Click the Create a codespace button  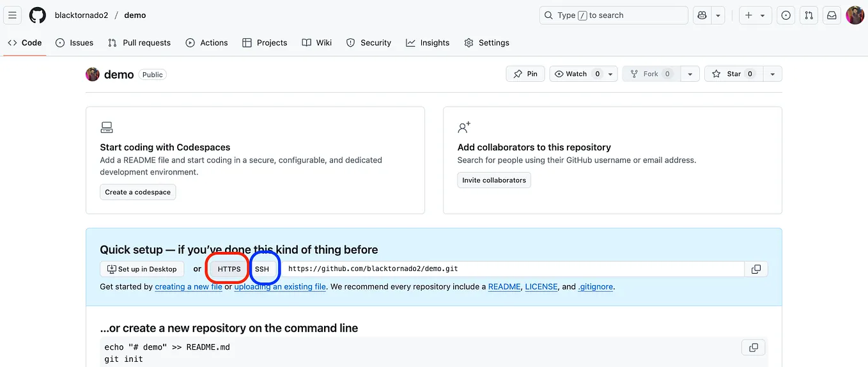(x=138, y=192)
